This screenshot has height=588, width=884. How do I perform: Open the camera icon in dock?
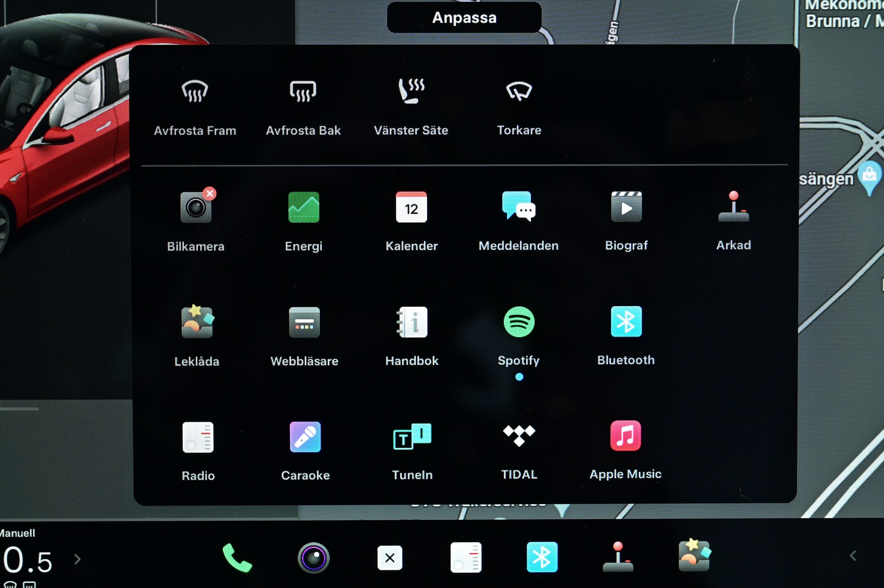point(314,558)
